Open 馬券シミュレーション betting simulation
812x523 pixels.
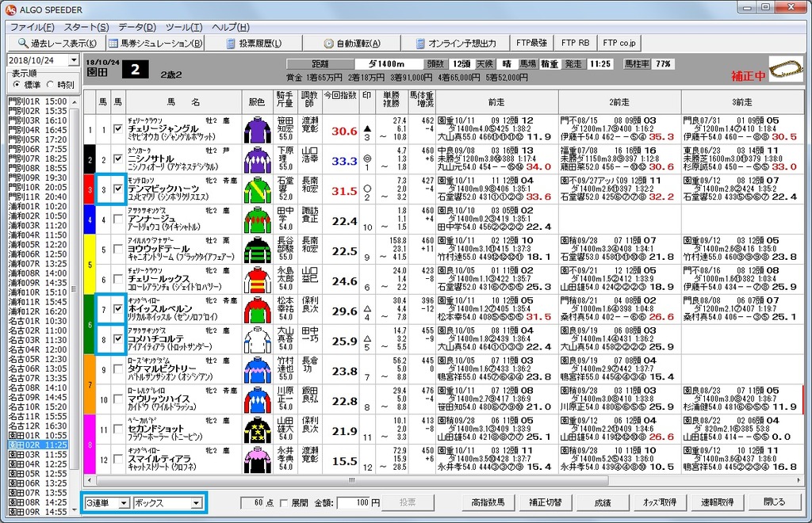(x=155, y=44)
